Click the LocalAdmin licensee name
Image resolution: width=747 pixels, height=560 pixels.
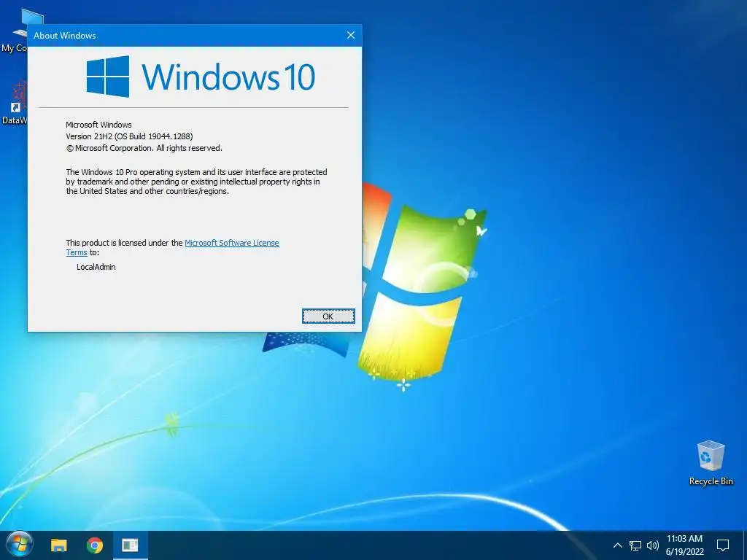point(96,267)
